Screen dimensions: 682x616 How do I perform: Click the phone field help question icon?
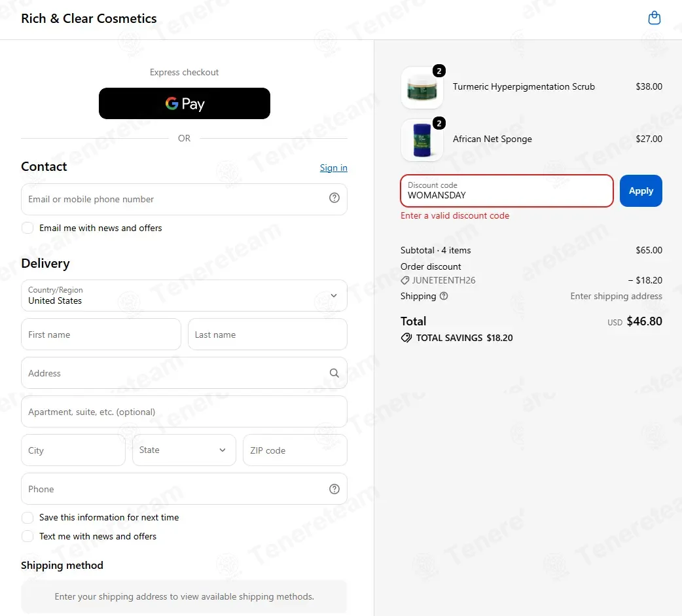coord(334,489)
